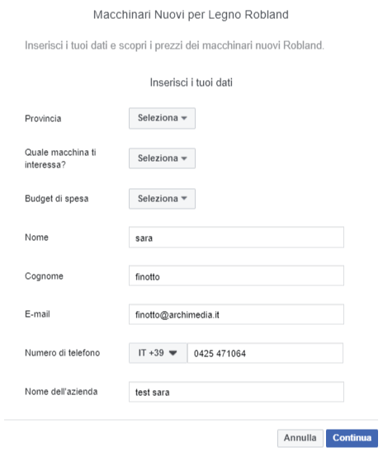
Task: Open the IT +39 country code selector
Action: pyautogui.click(x=158, y=353)
